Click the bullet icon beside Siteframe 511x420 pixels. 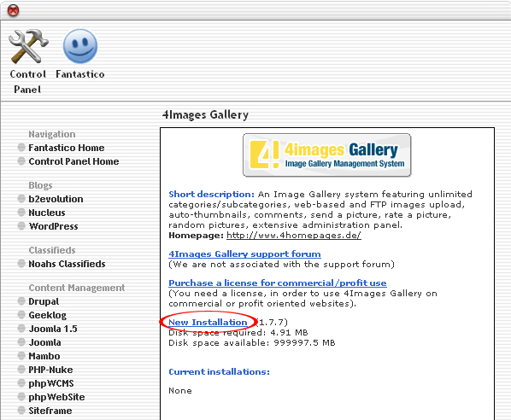(21, 411)
